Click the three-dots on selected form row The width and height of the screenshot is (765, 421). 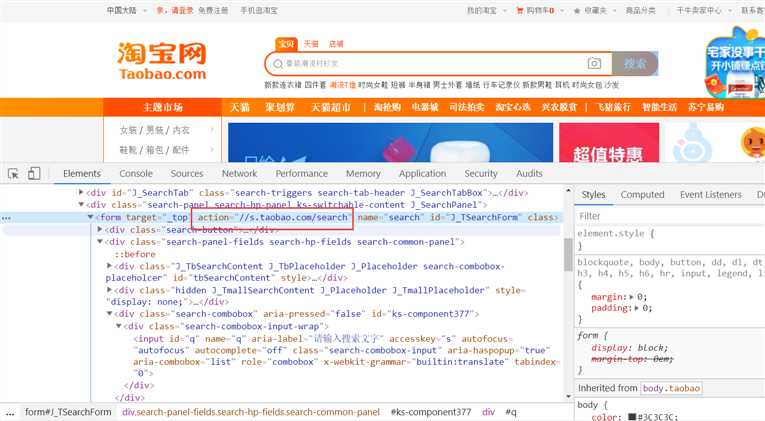(6, 218)
